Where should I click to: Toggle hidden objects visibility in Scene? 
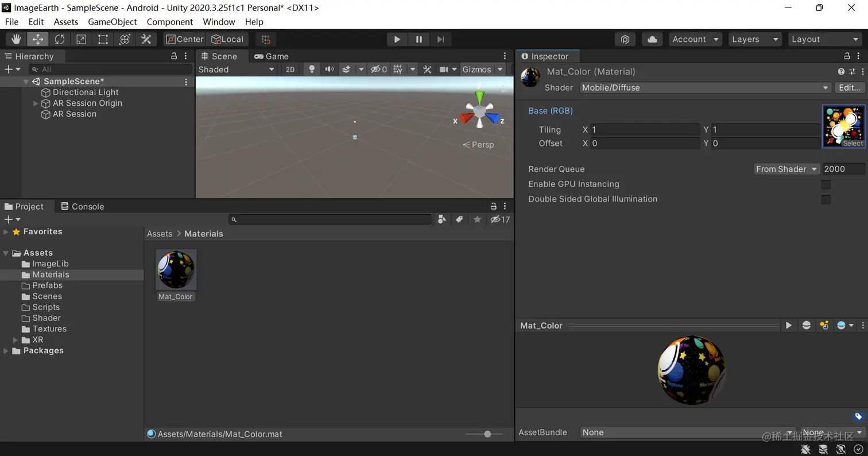(x=378, y=69)
